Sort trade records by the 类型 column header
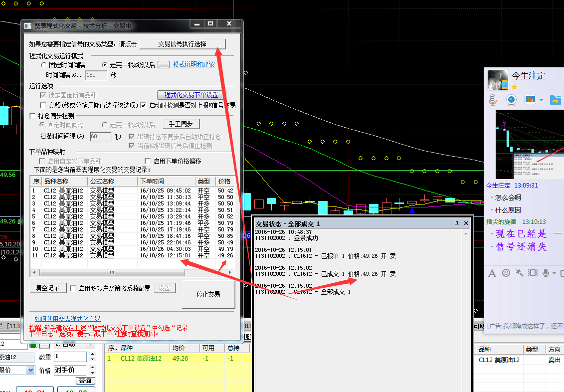Image resolution: width=564 pixels, height=392 pixels. [x=205, y=181]
